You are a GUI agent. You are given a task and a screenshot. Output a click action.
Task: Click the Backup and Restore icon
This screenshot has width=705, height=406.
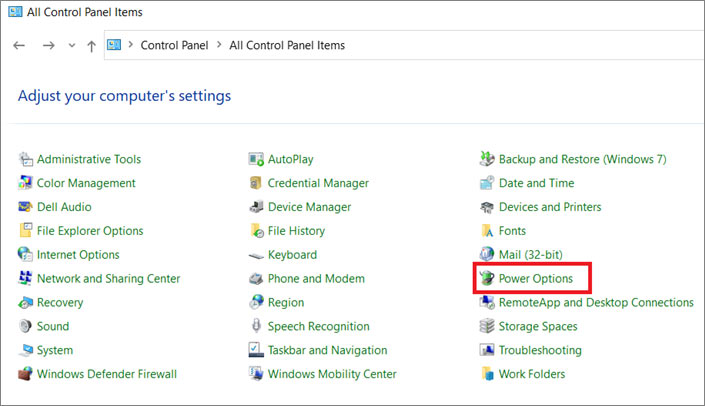[487, 159]
